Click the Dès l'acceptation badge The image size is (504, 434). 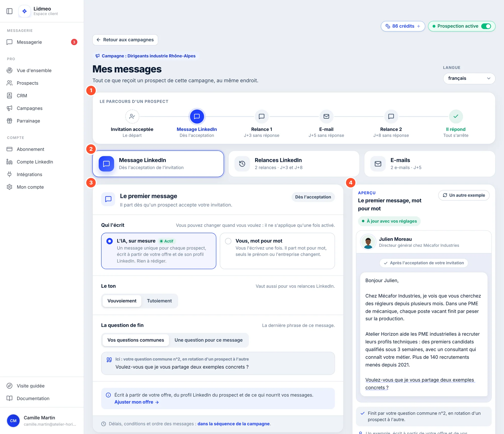click(x=313, y=197)
